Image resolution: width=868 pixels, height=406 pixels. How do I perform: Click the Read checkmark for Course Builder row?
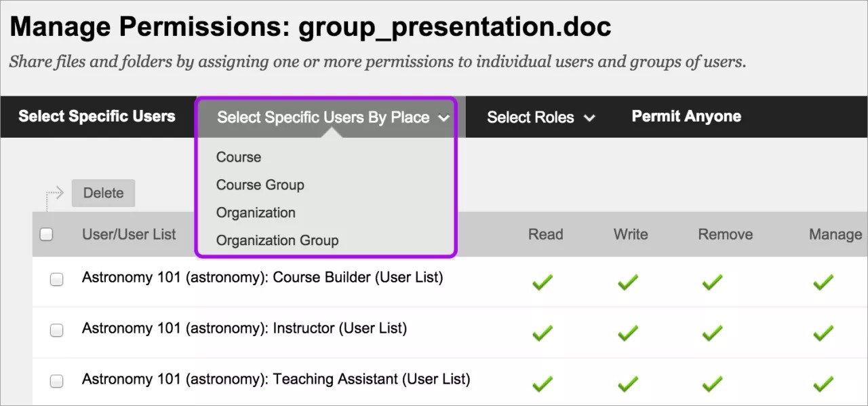tap(542, 282)
